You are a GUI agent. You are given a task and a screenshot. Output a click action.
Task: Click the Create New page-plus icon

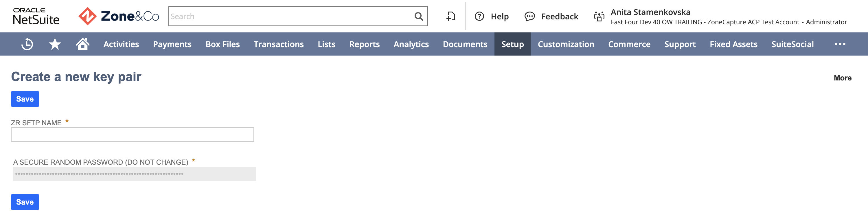tap(451, 16)
